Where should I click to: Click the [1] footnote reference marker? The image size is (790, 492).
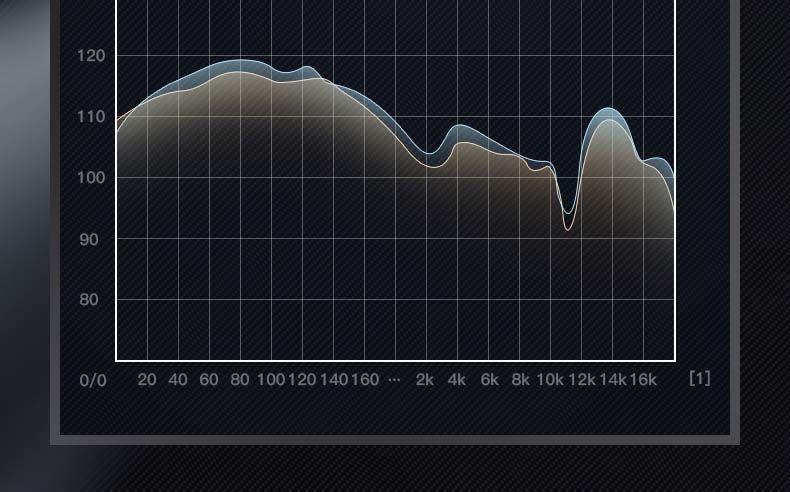click(700, 378)
